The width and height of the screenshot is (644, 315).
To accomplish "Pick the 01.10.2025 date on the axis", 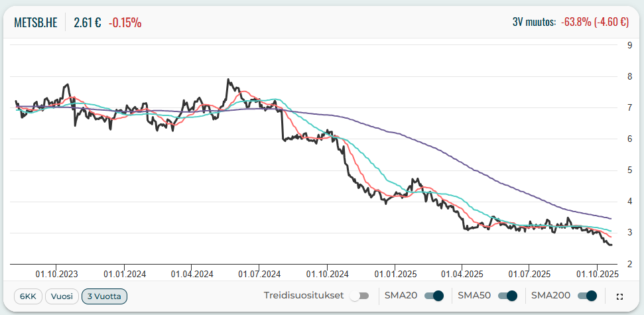I will 597,273.
